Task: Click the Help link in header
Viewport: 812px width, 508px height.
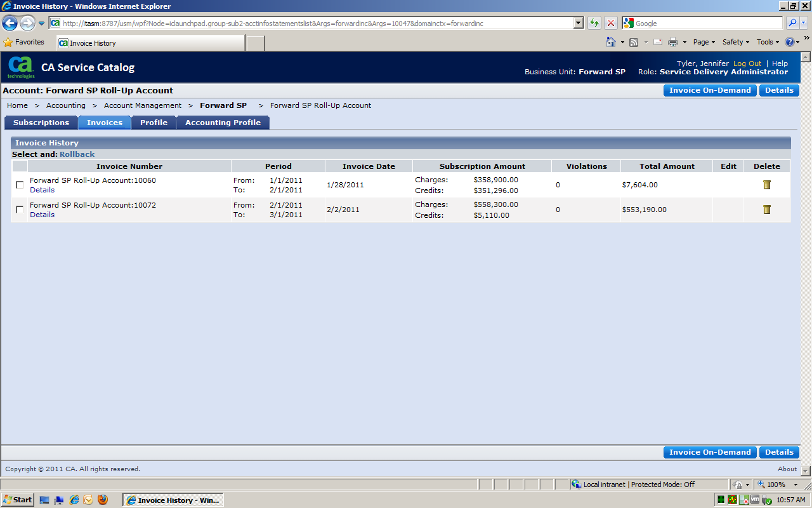Action: 780,63
